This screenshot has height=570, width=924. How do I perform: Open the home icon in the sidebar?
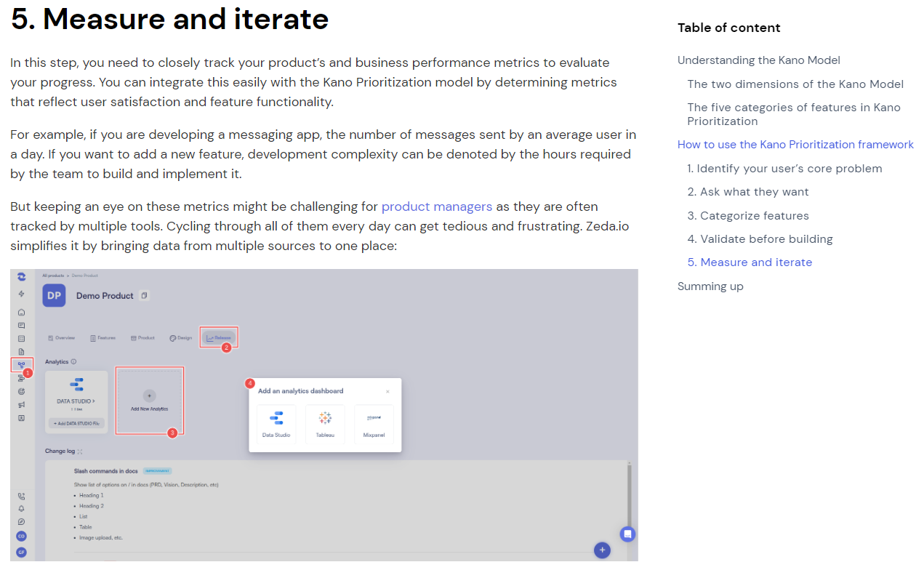point(22,312)
